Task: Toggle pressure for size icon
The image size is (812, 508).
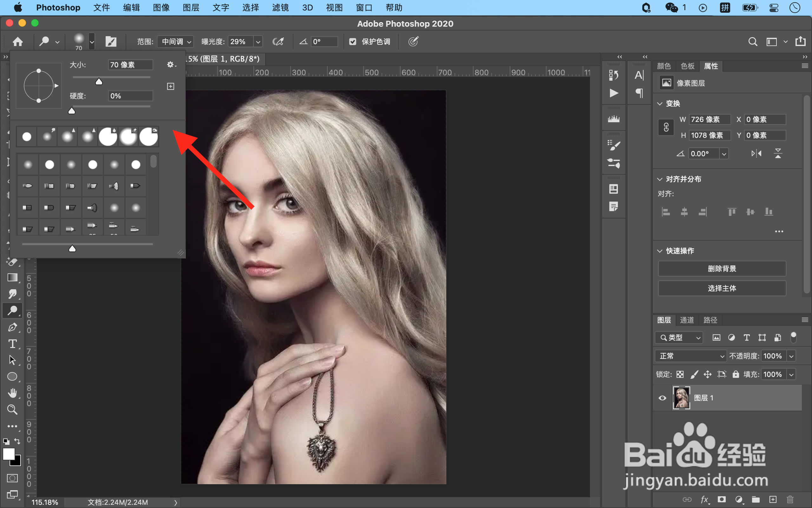Action: click(413, 42)
